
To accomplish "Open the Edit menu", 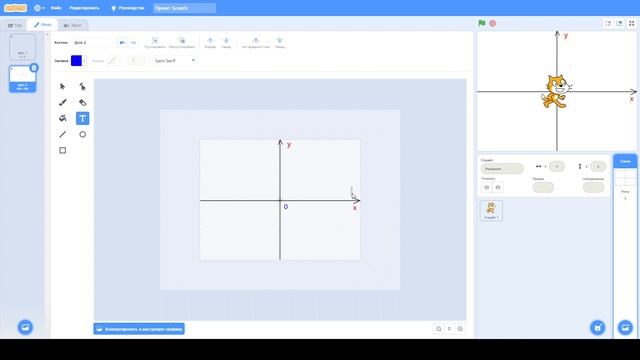I will click(84, 8).
